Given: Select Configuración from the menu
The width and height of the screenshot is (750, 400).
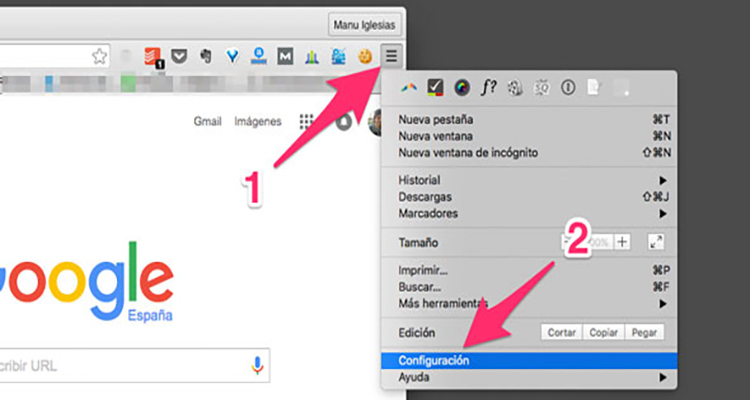Looking at the screenshot, I should 434,360.
